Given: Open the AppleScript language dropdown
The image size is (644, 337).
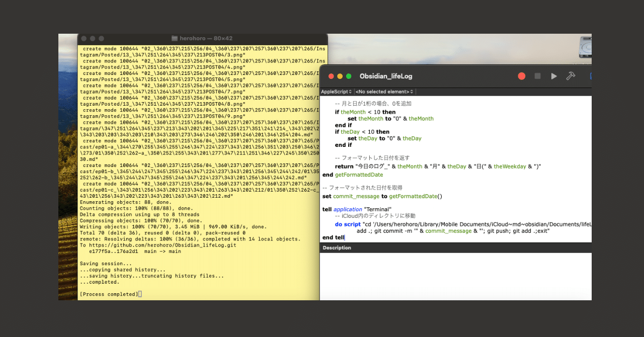Looking at the screenshot, I should (x=337, y=92).
